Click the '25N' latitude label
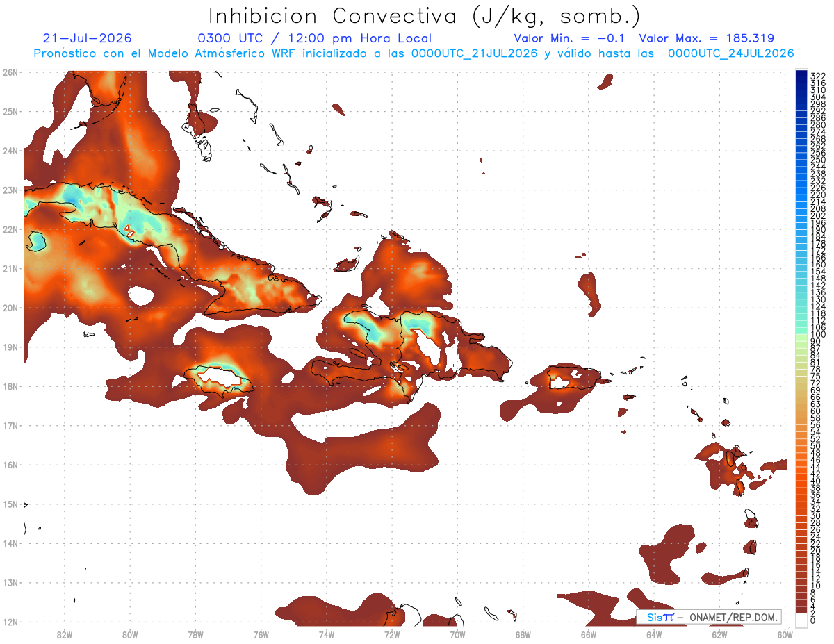This screenshot has width=834, height=644. click(10, 111)
